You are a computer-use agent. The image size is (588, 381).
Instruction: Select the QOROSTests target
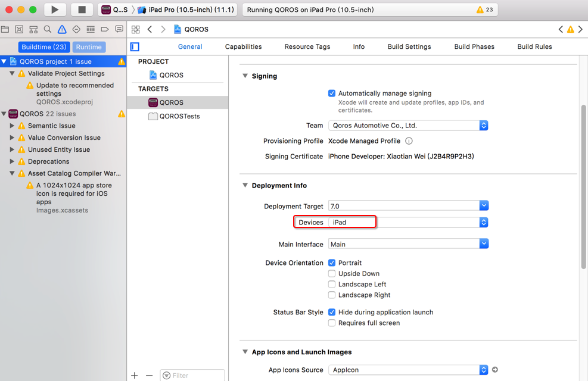pyautogui.click(x=179, y=116)
